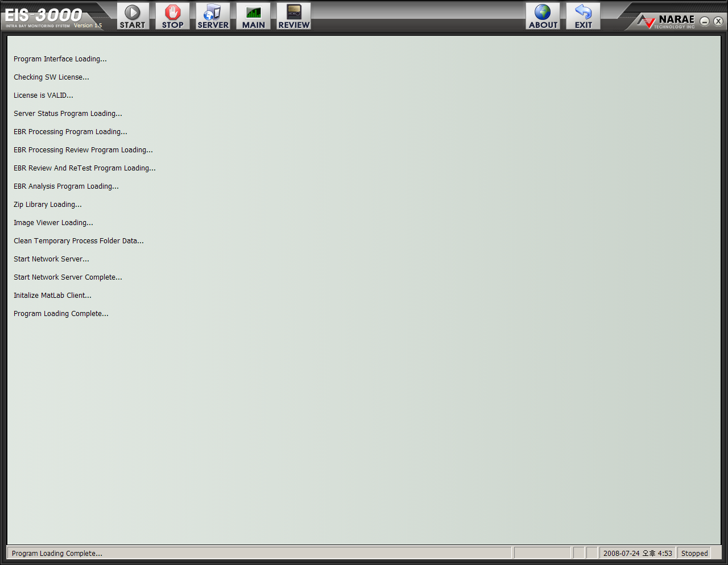The height and width of the screenshot is (565, 728).
Task: Click the NARAE Technology logo
Action: [x=666, y=22]
